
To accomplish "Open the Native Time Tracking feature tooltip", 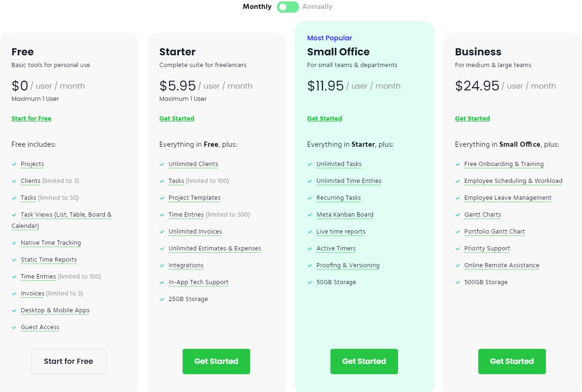I will (x=51, y=243).
